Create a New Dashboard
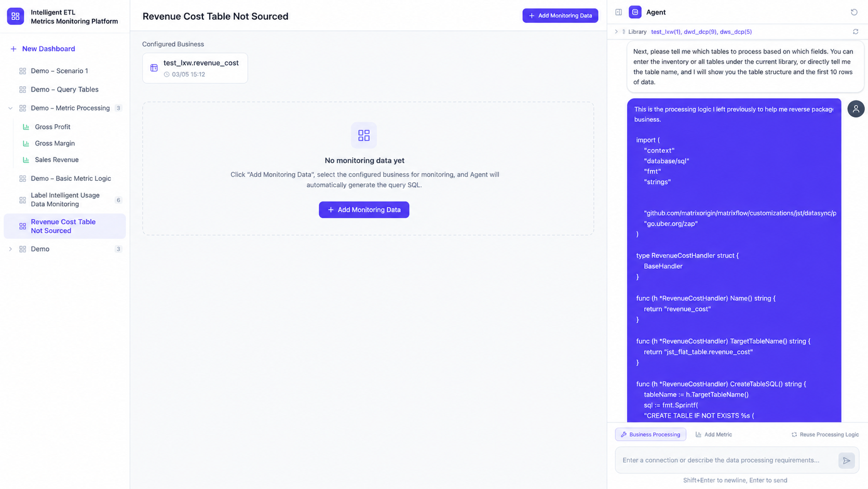Viewport: 868px width, 489px height. 43,49
